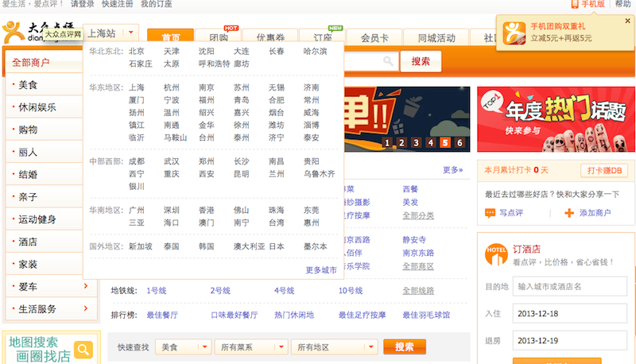Click the Dianping logo icon

tap(13, 32)
